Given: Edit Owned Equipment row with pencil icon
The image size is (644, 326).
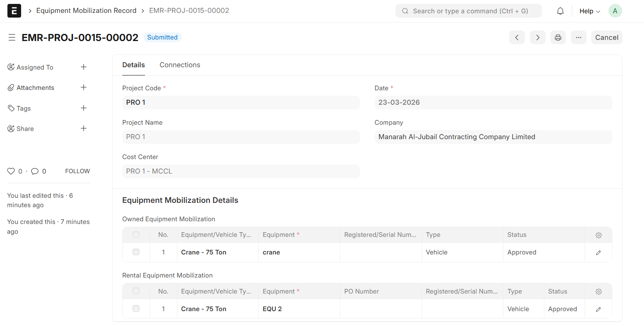Looking at the screenshot, I should pyautogui.click(x=598, y=253).
